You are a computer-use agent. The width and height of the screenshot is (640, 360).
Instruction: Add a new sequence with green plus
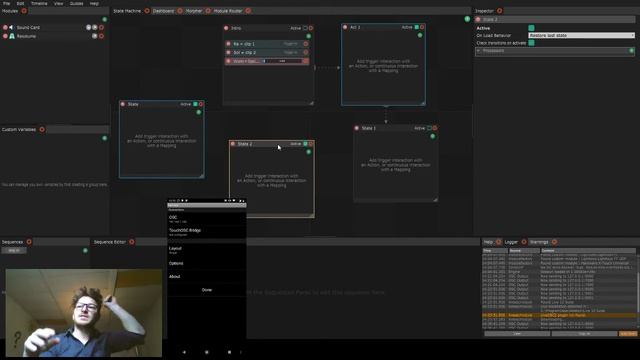click(x=85, y=250)
